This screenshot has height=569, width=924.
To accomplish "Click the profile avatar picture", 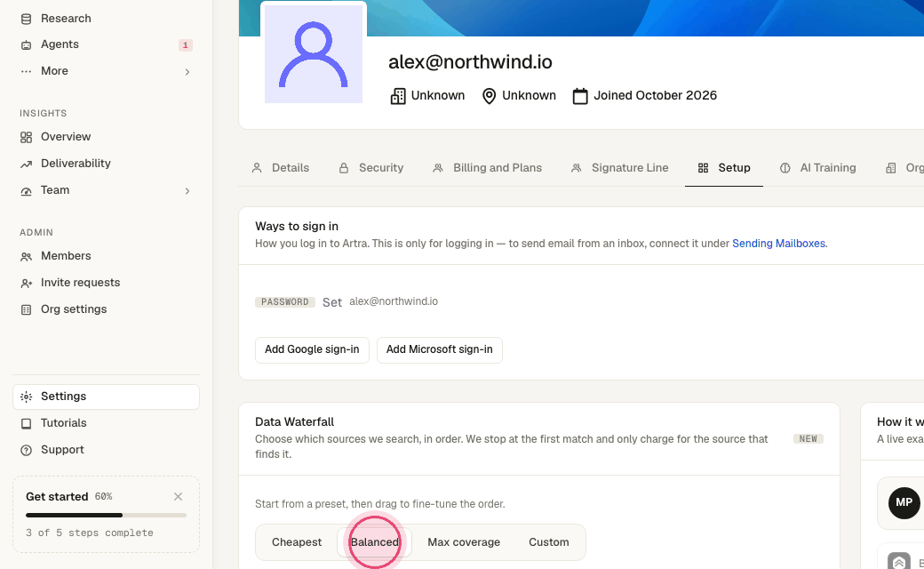I will [314, 54].
